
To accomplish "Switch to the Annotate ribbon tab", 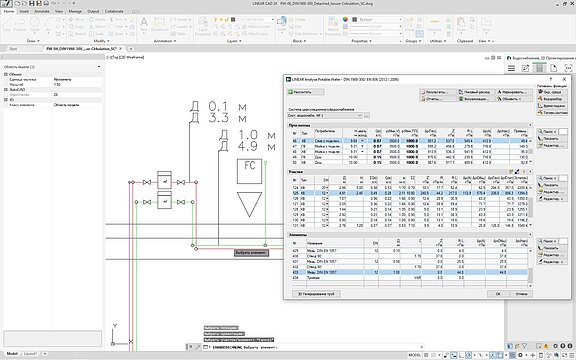I will pyautogui.click(x=42, y=11).
